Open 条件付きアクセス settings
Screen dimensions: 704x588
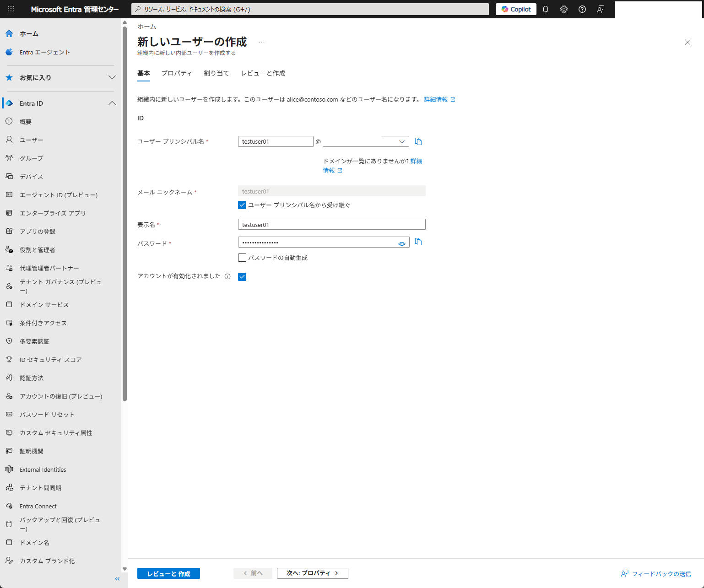[43, 323]
